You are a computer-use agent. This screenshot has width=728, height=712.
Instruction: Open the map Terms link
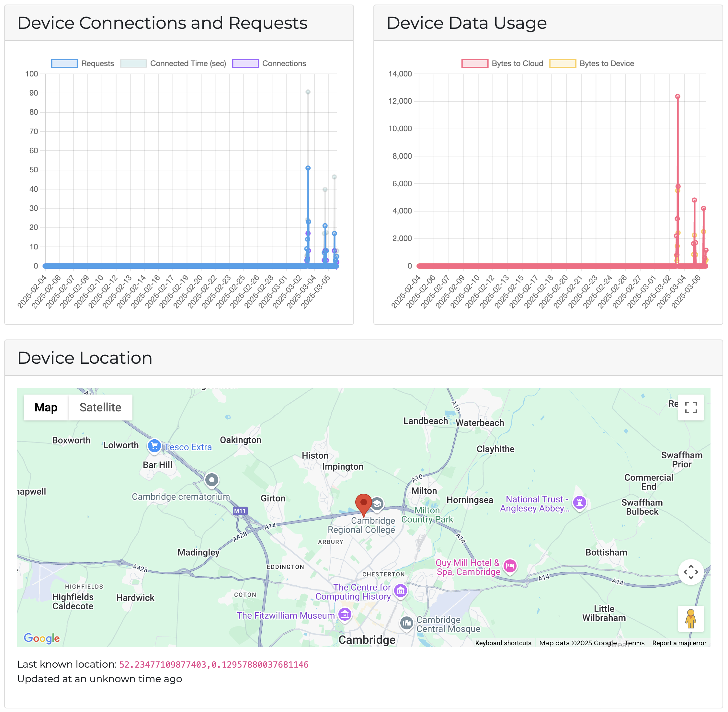[634, 643]
